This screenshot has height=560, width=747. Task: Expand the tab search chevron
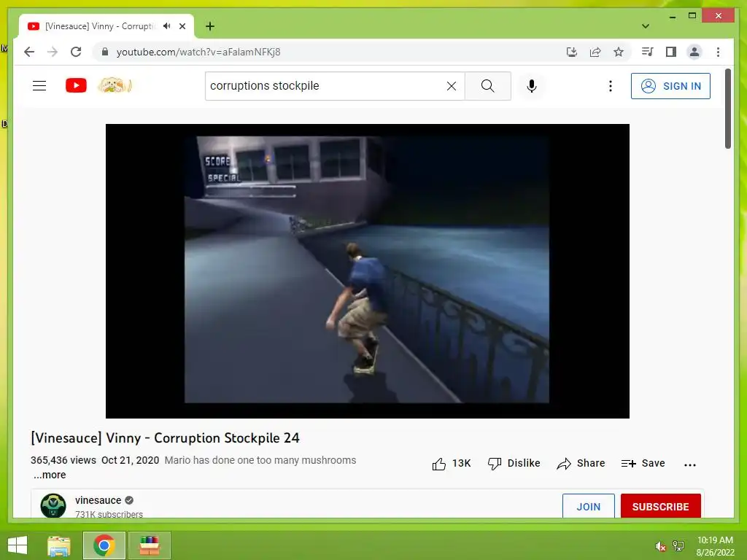pyautogui.click(x=646, y=26)
